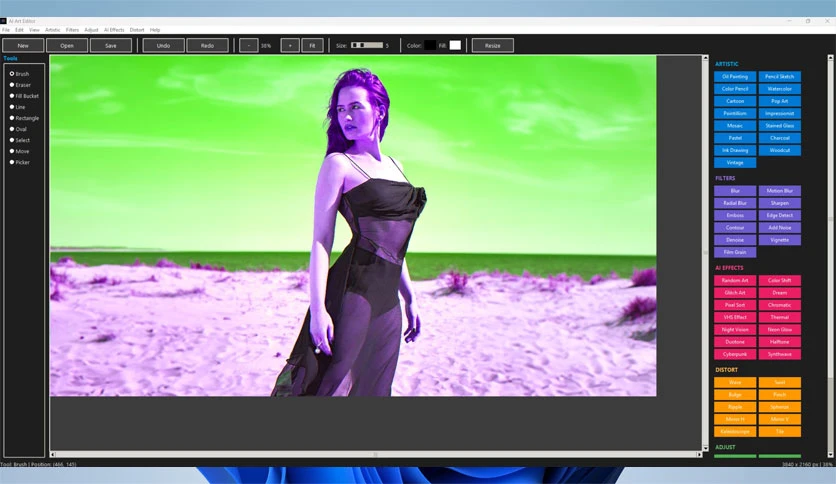Click the Resize toolbar button
Screen dimensions: 836x484
(493, 45)
